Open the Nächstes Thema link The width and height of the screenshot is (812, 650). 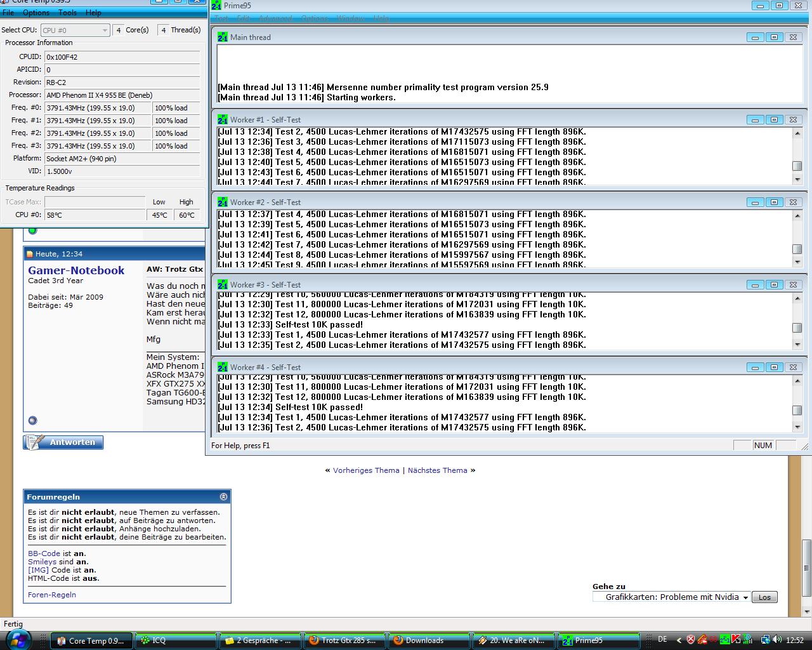[437, 470]
